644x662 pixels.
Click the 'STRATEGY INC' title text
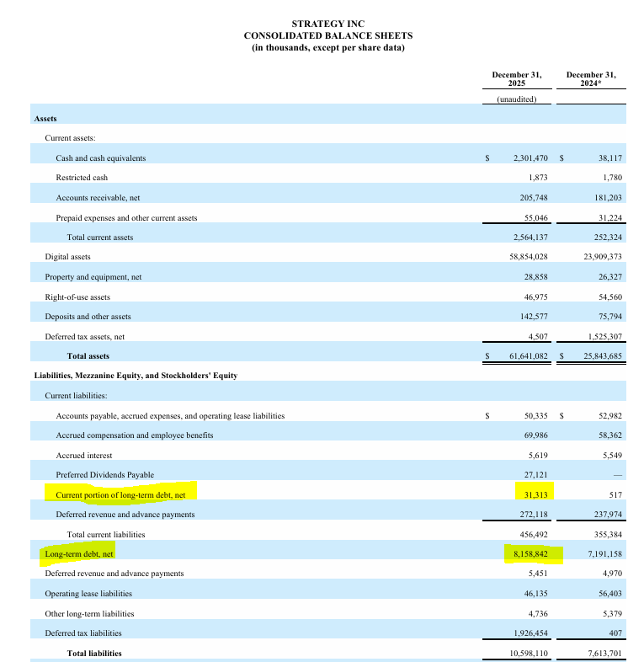pos(328,24)
